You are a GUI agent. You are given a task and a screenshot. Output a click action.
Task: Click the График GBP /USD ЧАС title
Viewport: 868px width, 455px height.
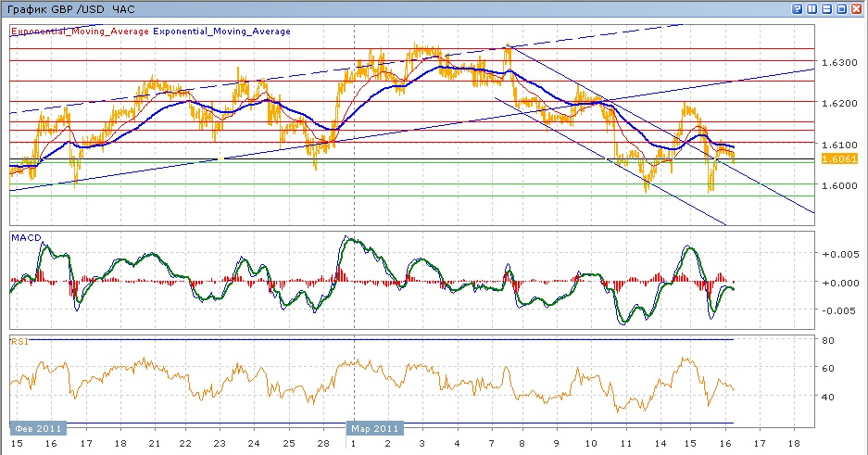coord(70,9)
